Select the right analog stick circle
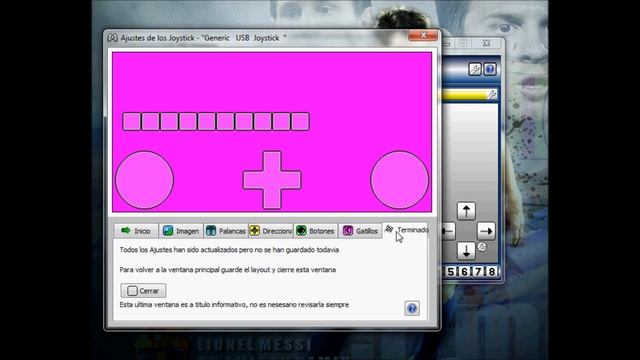Viewport: 640px width, 360px height. (400, 180)
